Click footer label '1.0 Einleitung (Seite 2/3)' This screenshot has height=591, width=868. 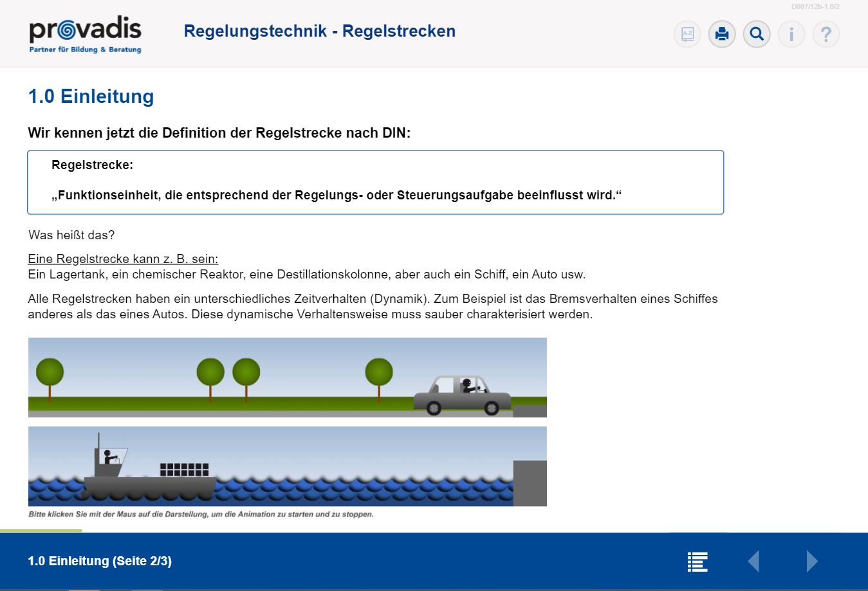point(100,561)
